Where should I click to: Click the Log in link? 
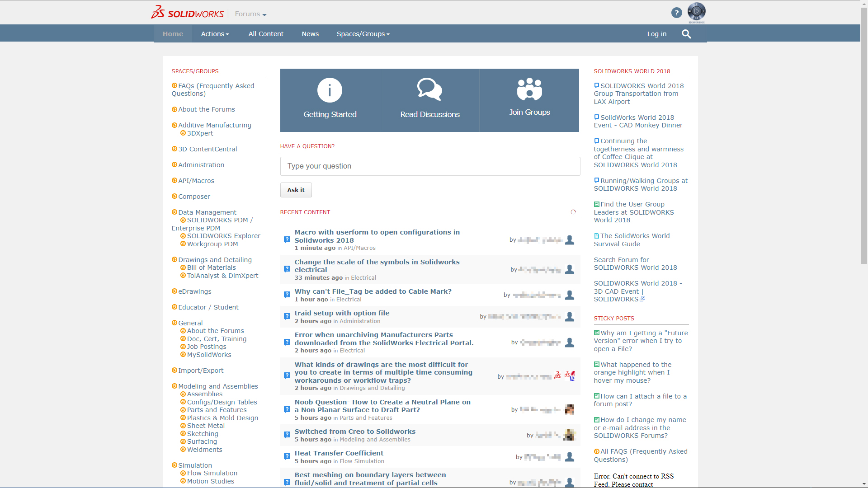coord(656,34)
